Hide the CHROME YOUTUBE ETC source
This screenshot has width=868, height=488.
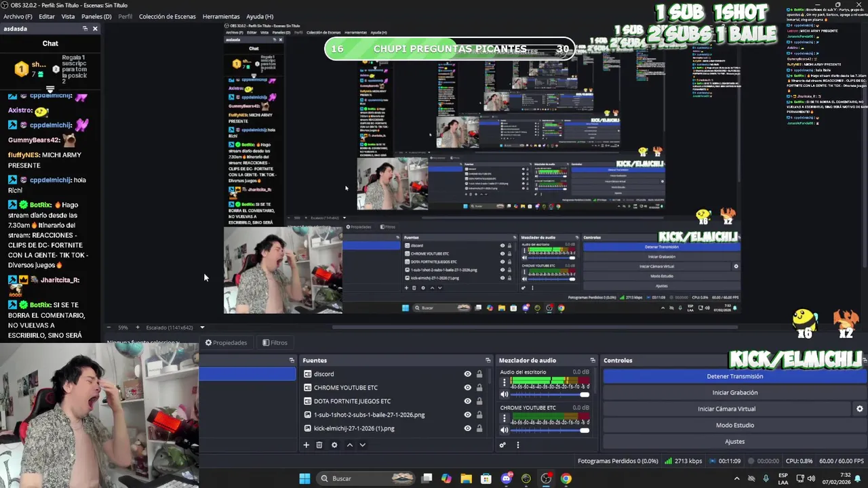pyautogui.click(x=467, y=388)
